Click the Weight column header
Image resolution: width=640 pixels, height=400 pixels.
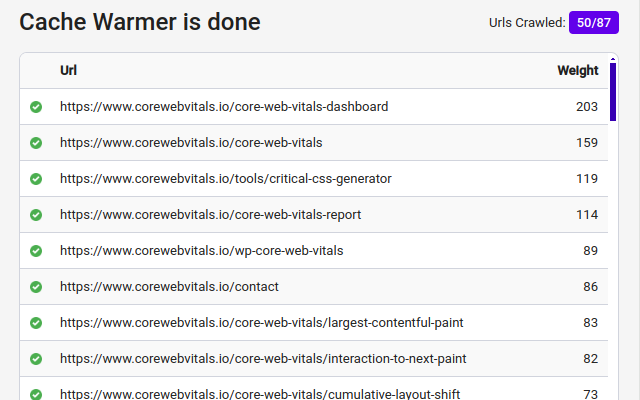[578, 71]
